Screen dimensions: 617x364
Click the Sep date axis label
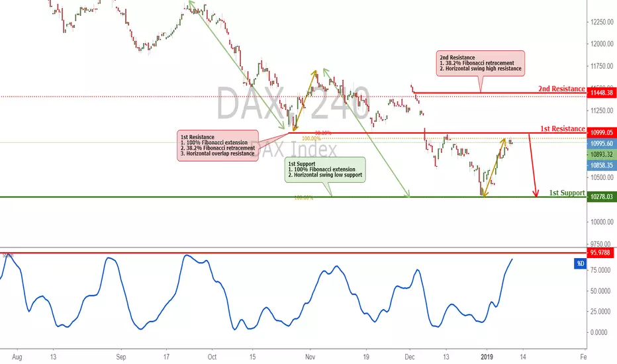[120, 357]
